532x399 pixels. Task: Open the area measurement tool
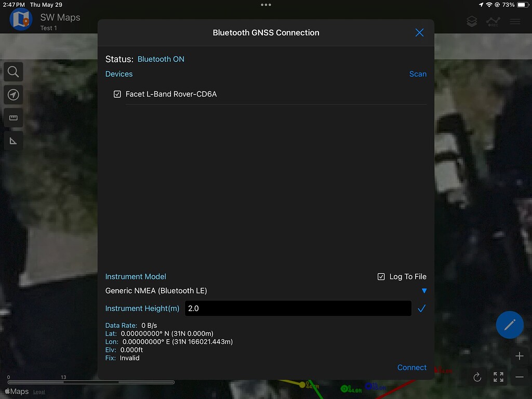click(x=13, y=140)
